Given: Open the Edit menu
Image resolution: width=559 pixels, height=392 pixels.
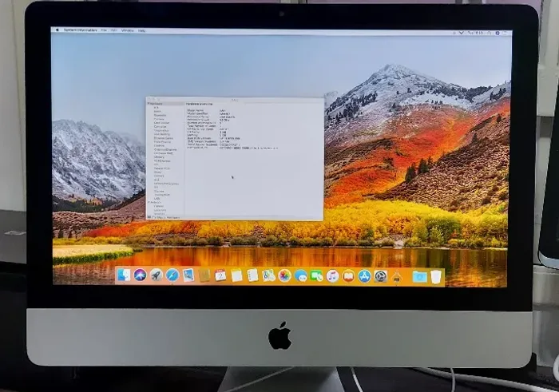Looking at the screenshot, I should (114, 30).
